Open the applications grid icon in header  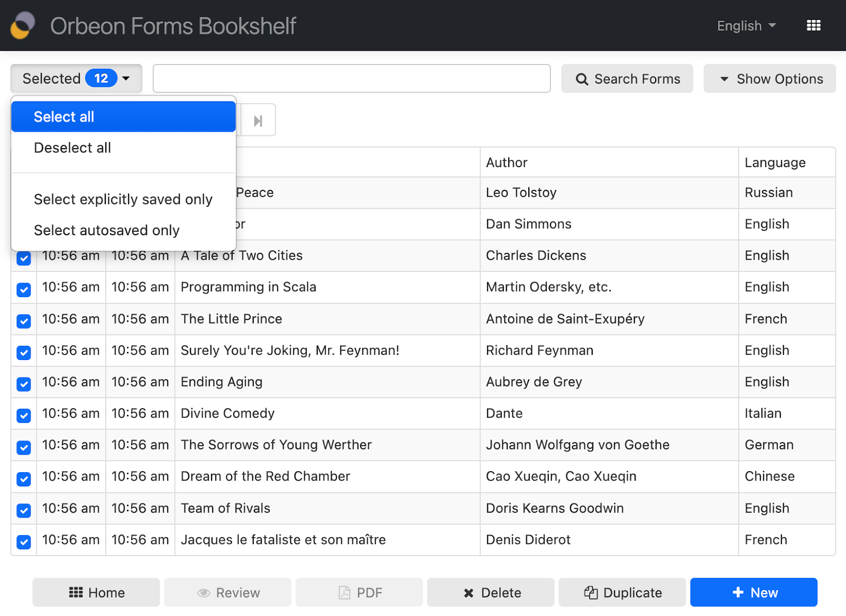(x=813, y=25)
